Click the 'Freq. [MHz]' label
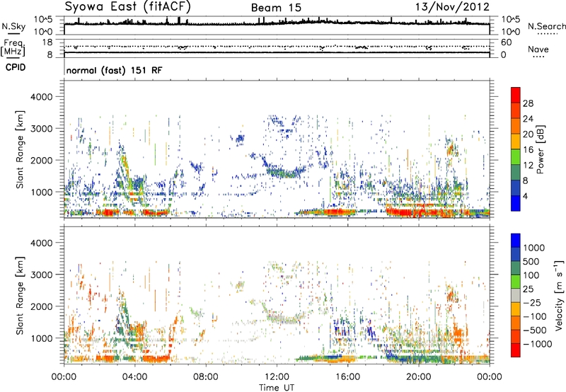 pyautogui.click(x=13, y=48)
